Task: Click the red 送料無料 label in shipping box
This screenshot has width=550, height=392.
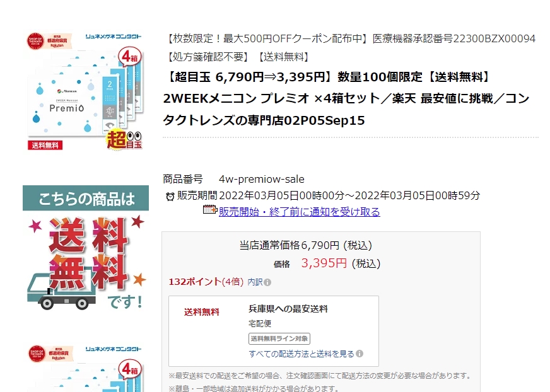Action: [x=202, y=312]
